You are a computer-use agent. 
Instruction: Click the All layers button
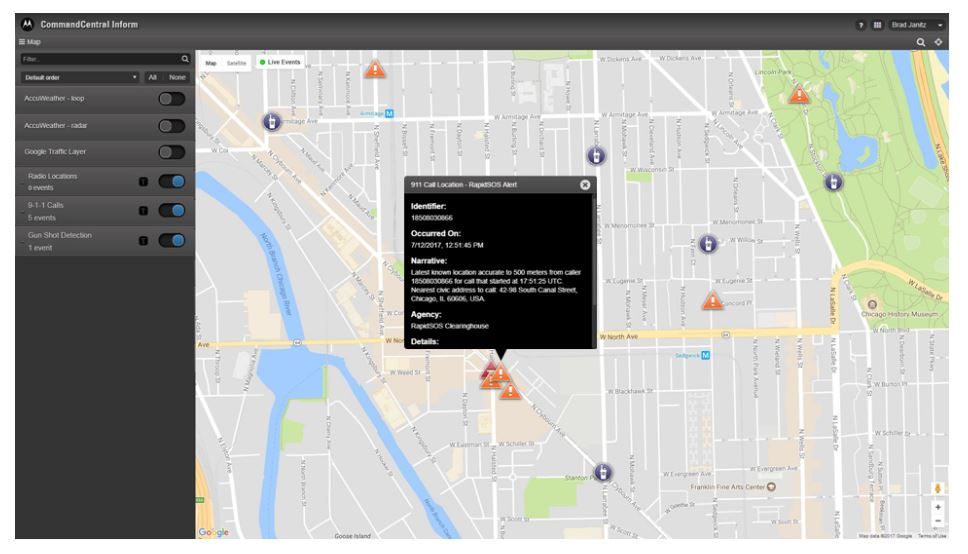coord(152,77)
